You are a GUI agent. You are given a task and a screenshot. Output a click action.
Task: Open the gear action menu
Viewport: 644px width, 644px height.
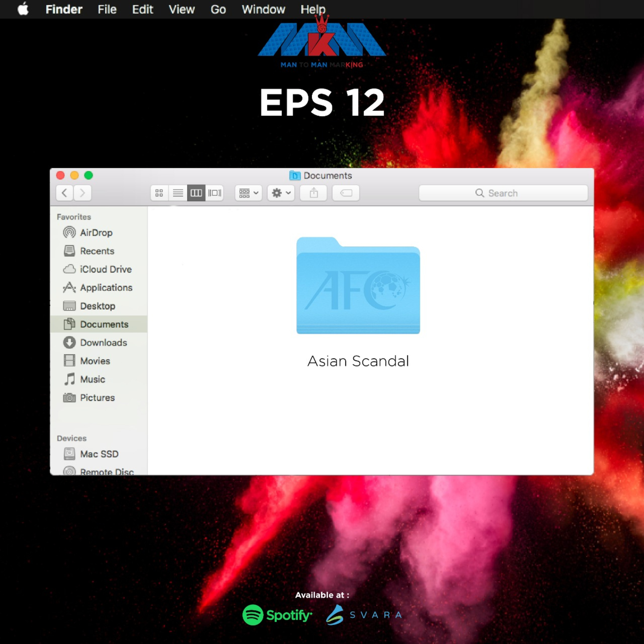click(x=281, y=193)
